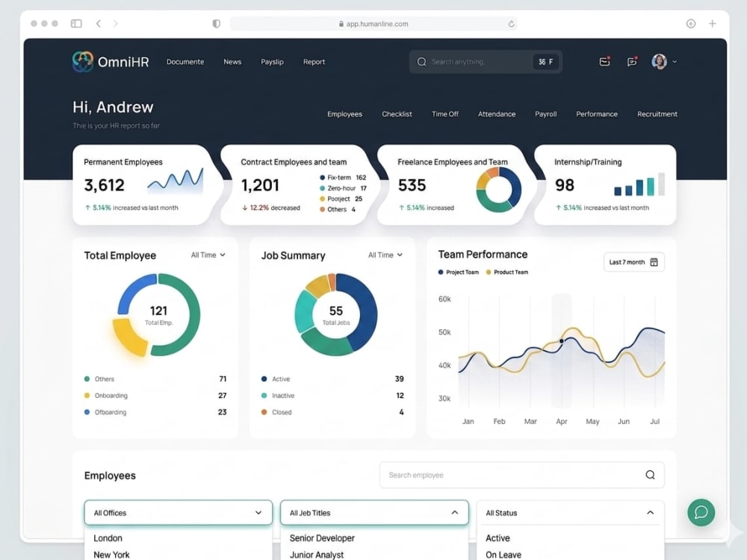Click Others legend swatch in Total Employee

(x=87, y=379)
